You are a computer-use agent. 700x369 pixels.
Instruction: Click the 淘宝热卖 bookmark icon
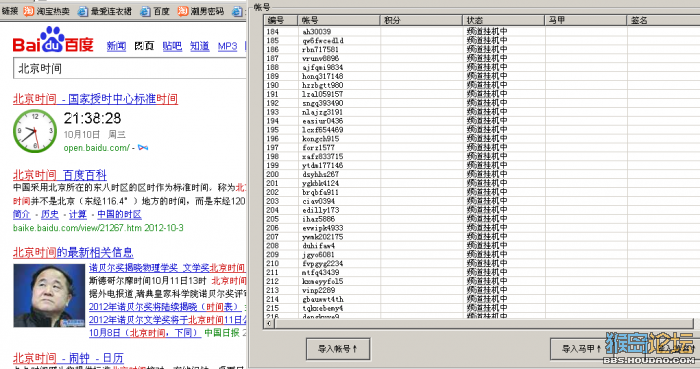pos(29,11)
